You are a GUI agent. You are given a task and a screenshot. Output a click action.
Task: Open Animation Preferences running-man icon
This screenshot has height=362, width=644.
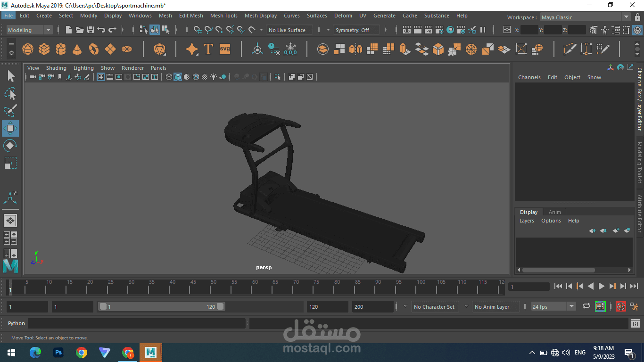(634, 306)
